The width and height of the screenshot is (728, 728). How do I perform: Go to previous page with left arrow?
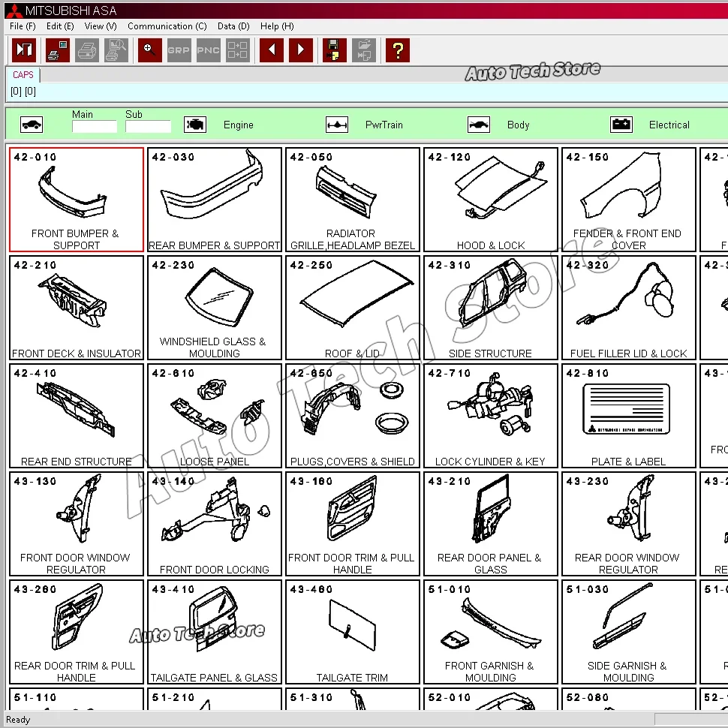click(x=271, y=50)
